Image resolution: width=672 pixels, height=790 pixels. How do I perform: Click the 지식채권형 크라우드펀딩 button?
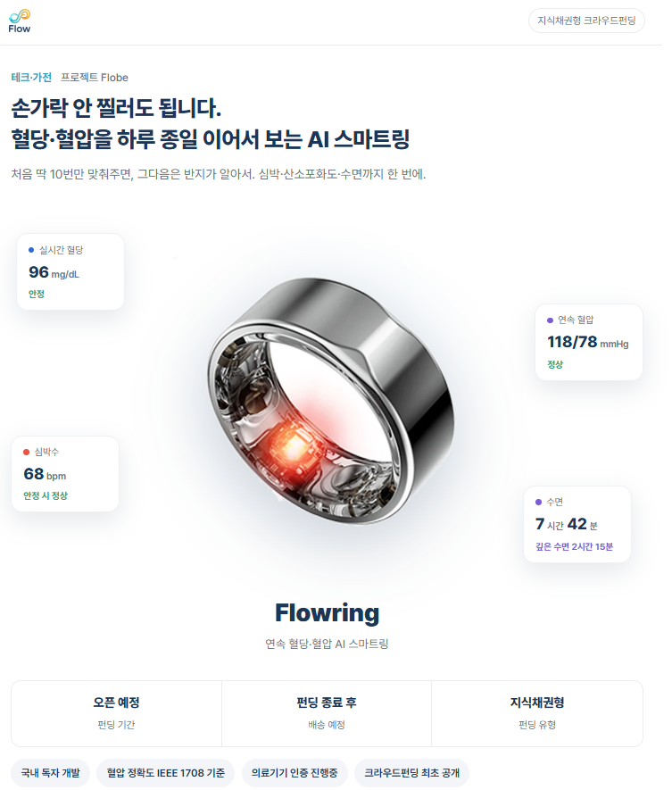click(x=586, y=21)
